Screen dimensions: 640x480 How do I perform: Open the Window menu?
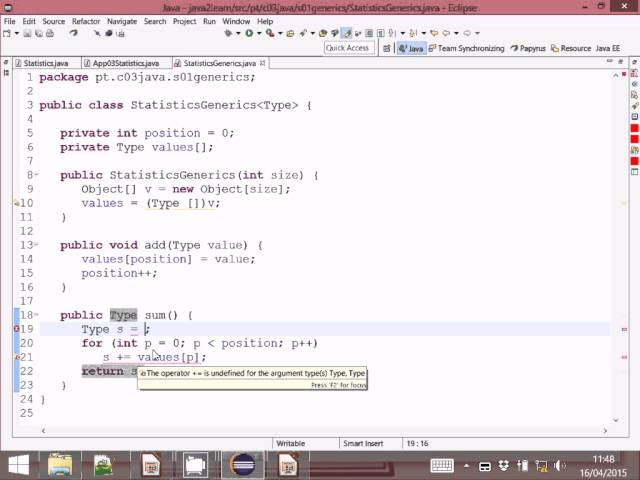[236, 21]
